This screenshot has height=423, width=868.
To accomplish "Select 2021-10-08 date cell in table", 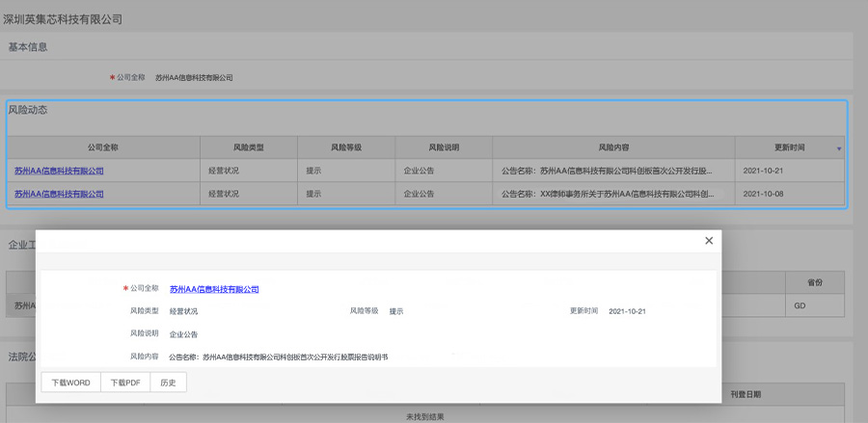I will (789, 194).
